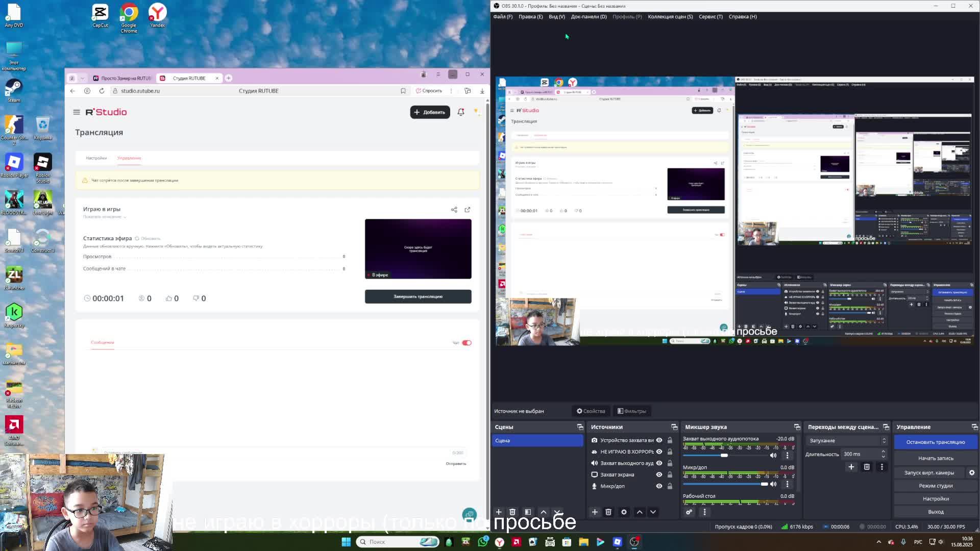Open advanced audio properties gears icon
Viewport: 980px width, 551px height.
coord(689,512)
